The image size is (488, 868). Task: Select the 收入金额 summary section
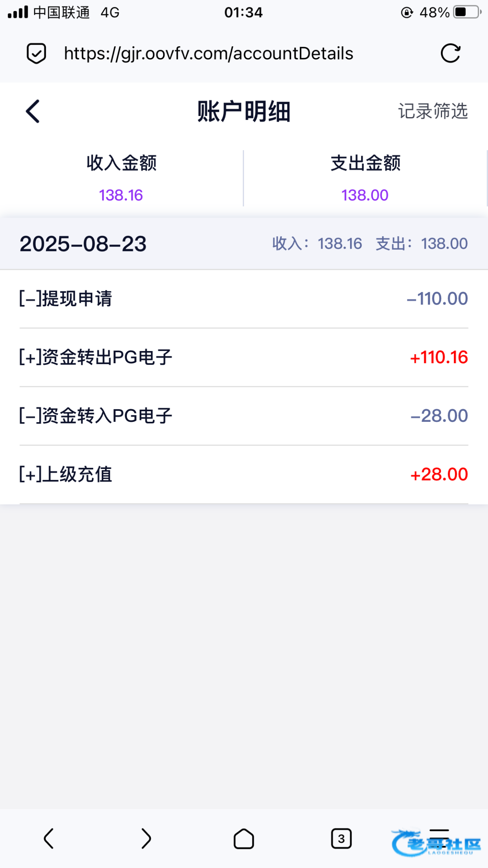121,178
